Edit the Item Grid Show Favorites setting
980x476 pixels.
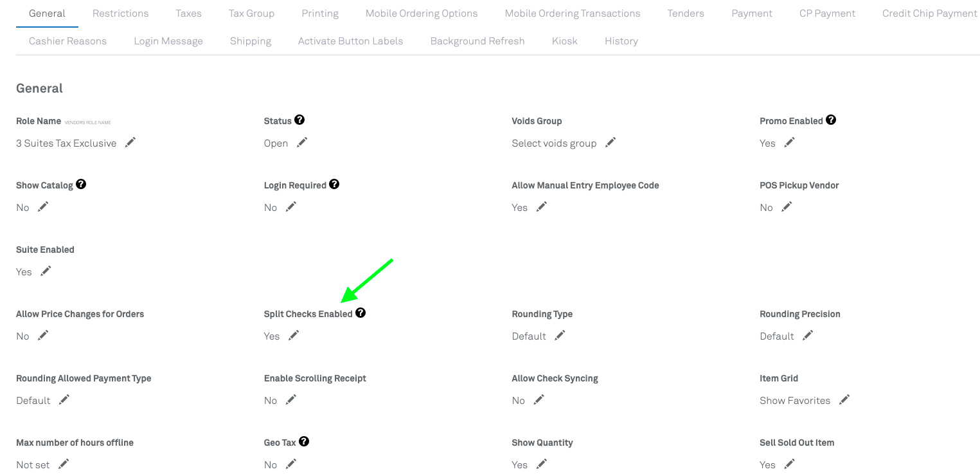[844, 400]
